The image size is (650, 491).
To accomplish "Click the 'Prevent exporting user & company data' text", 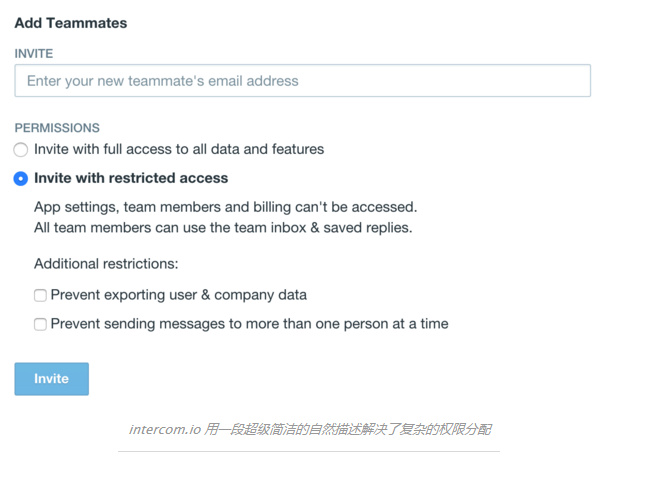I will 178,295.
